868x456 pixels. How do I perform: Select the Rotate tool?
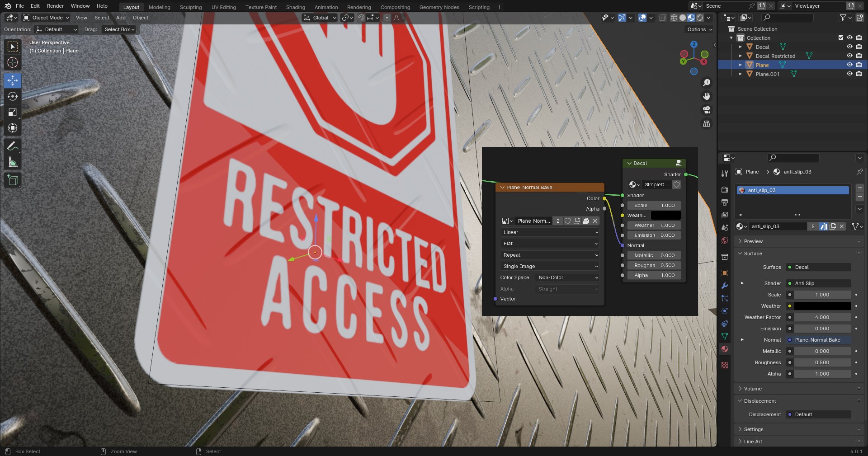click(12, 96)
